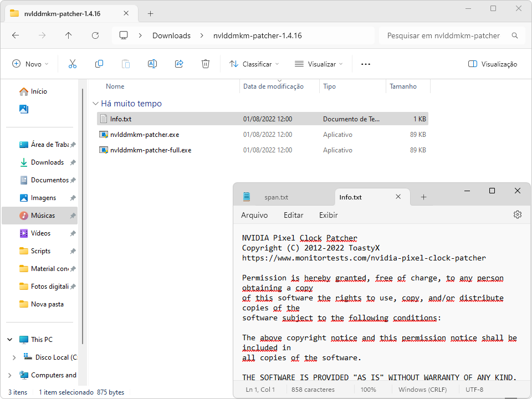Click the Rename icon in toolbar
Image resolution: width=532 pixels, height=399 pixels.
pos(152,64)
